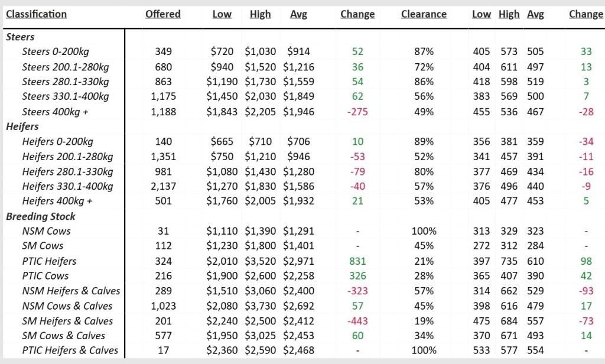Click the Offered column header
The image size is (605, 364).
162,14
